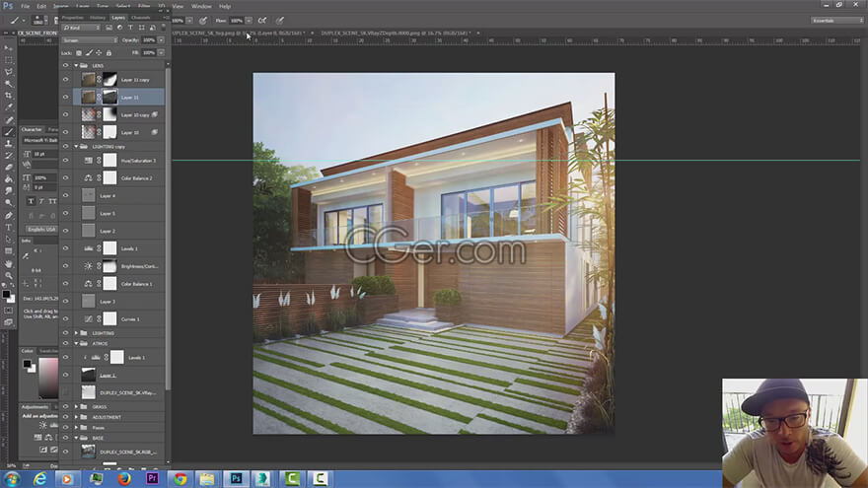
Task: Switch to the Channels tab
Action: pyautogui.click(x=141, y=18)
